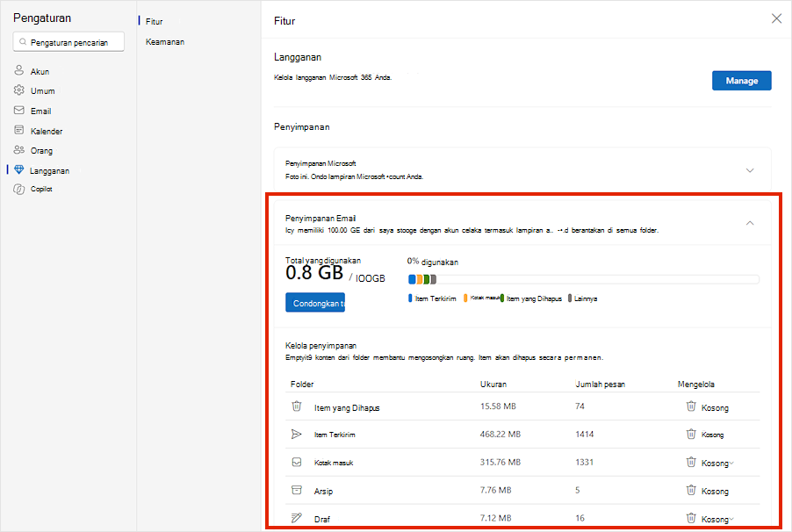The image size is (792, 532).
Task: Expand the Penyimpanan Microsoft section chevron
Action: click(x=750, y=170)
